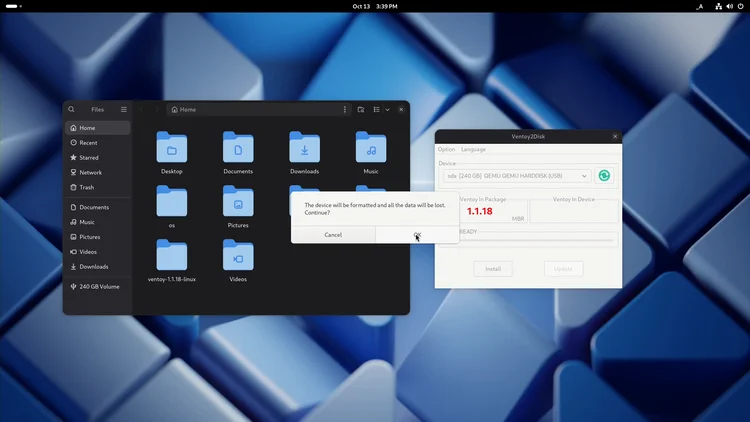Viewport: 750px width, 422px height.
Task: Close the Files window
Action: [401, 110]
